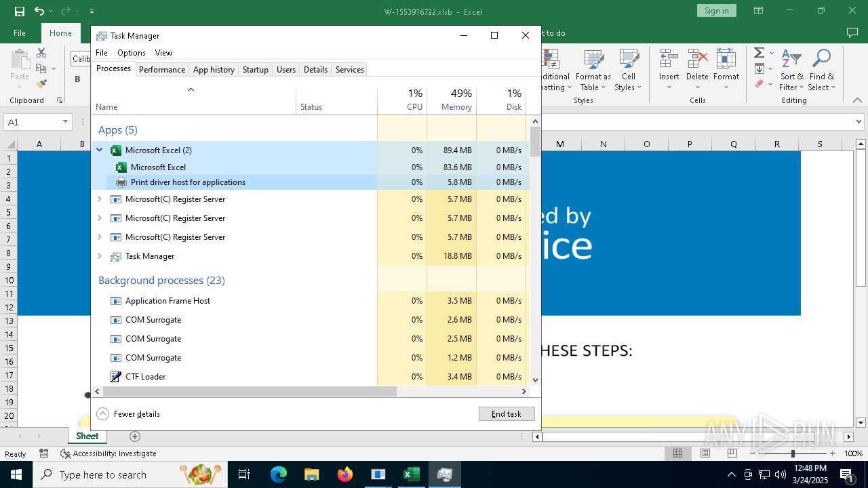Click the zoom in plus button

click(x=833, y=453)
